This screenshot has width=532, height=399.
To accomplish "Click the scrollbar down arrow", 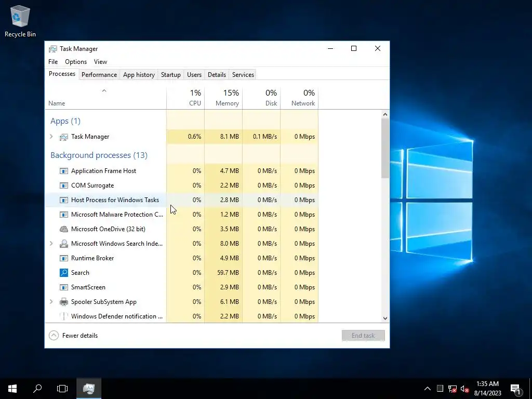I will tap(385, 318).
